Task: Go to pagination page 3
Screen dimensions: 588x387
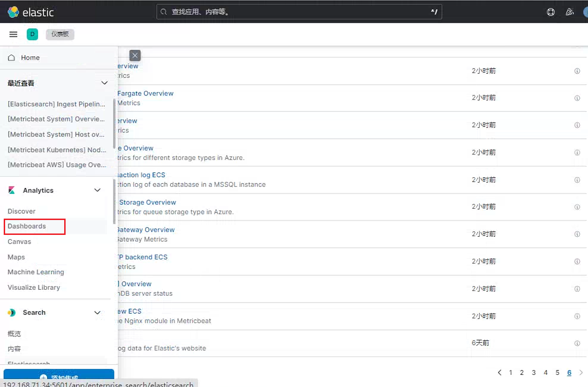Action: pyautogui.click(x=534, y=373)
